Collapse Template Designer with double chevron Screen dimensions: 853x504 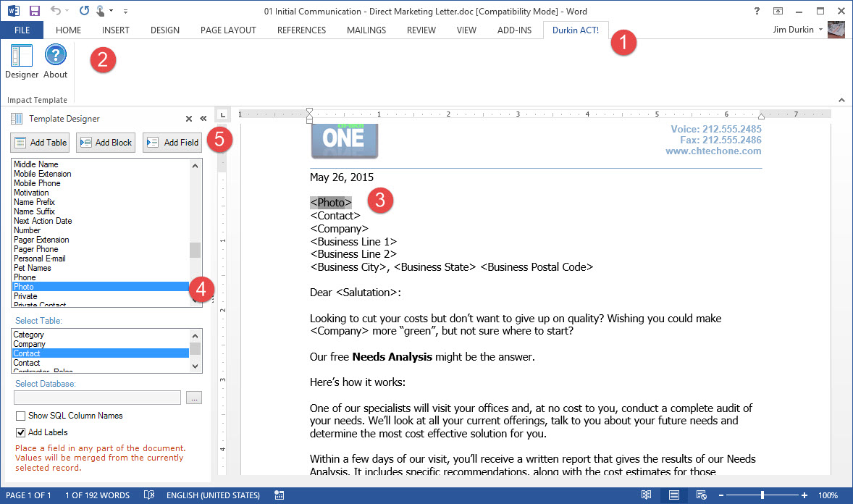(x=203, y=119)
